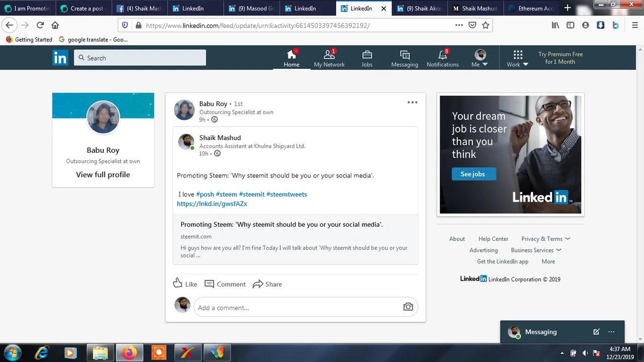Viewport: 644px width, 362px height.
Task: Click the #steemit hashtag
Action: (x=252, y=194)
